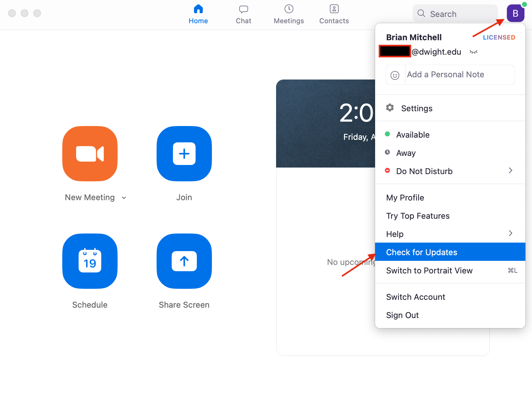Screen dimensions: 532x401
Task: Choose Switch to Portrait View
Action: tap(450, 271)
